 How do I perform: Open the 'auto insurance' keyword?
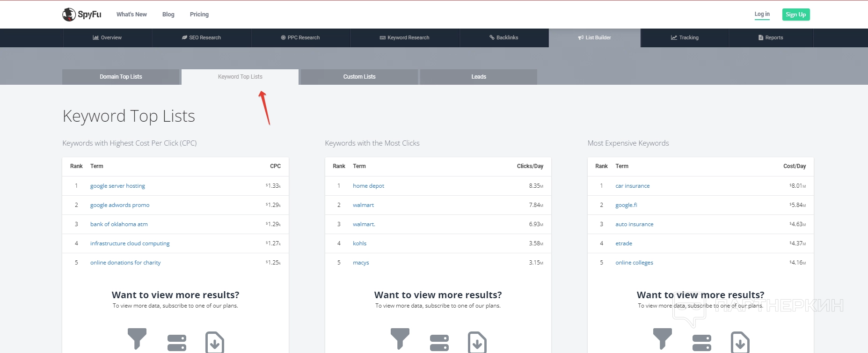[x=635, y=224]
